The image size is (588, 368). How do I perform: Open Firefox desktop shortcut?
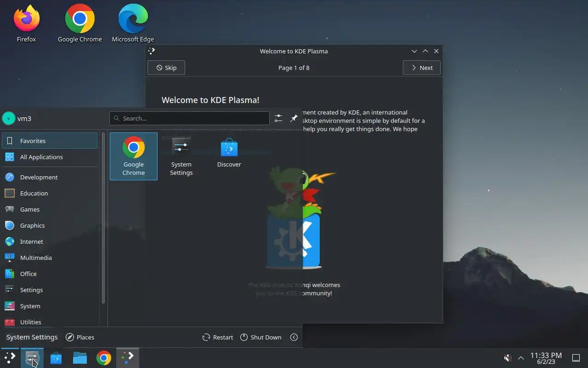point(26,24)
